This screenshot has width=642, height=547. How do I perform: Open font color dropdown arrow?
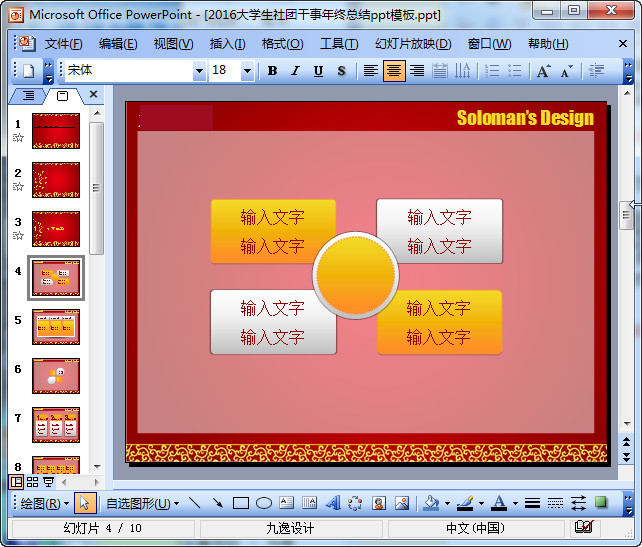(x=515, y=503)
